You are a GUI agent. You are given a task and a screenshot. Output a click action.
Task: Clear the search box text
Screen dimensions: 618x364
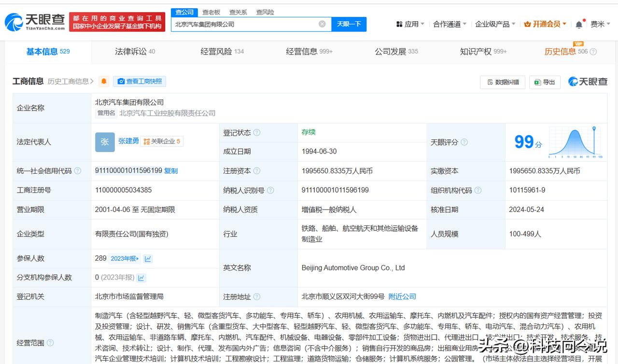click(322, 24)
